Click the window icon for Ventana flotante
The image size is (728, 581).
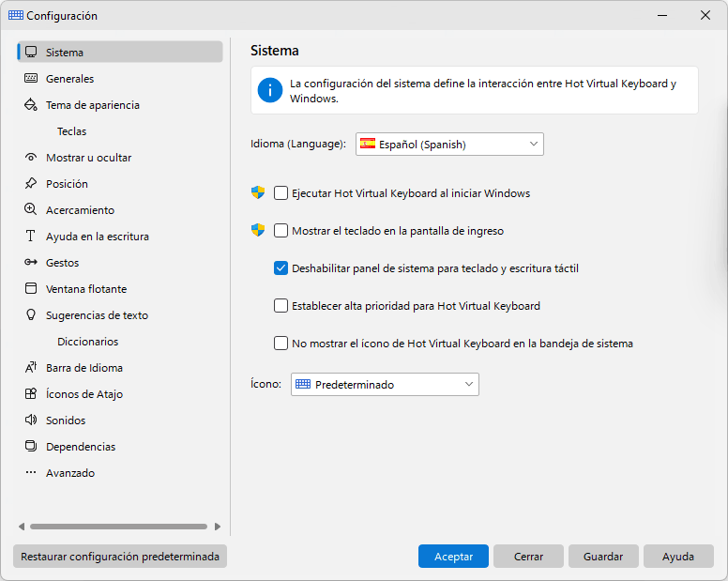point(31,288)
